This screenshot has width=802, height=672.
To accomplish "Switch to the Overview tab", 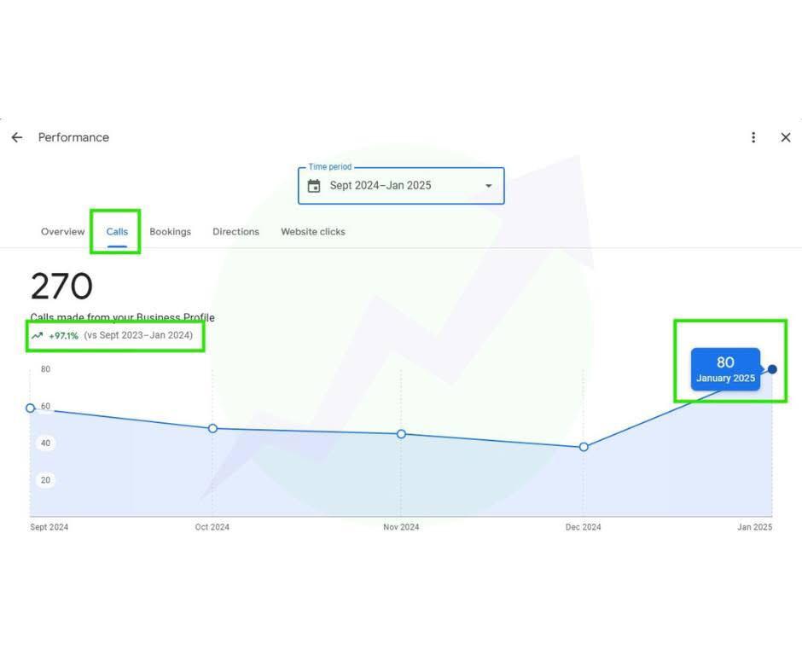I will click(x=62, y=232).
